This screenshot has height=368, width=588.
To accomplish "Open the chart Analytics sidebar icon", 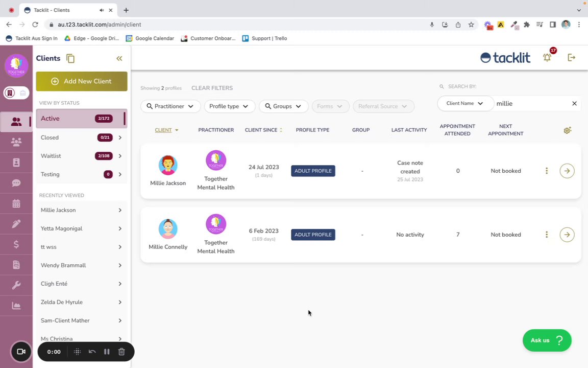I will click(x=16, y=306).
